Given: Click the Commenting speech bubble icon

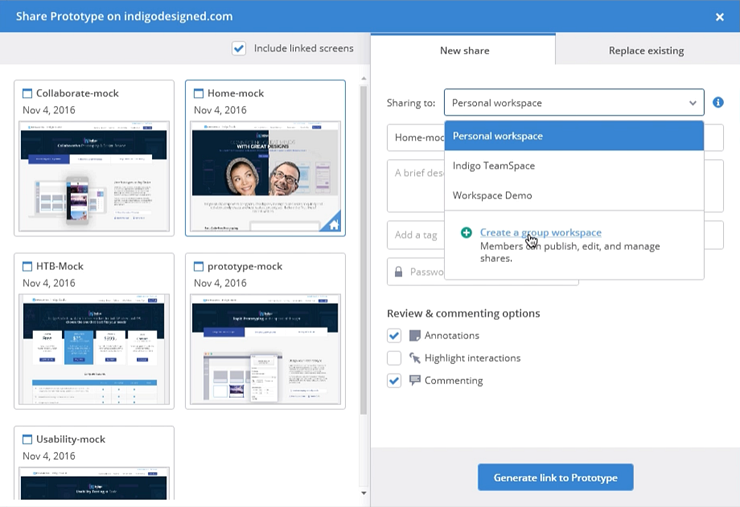Looking at the screenshot, I should coord(415,380).
